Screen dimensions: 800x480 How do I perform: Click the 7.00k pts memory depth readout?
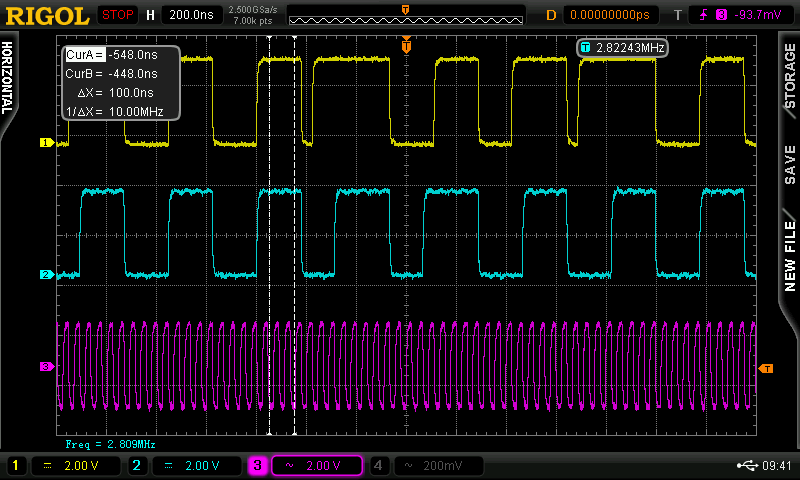pos(253,21)
